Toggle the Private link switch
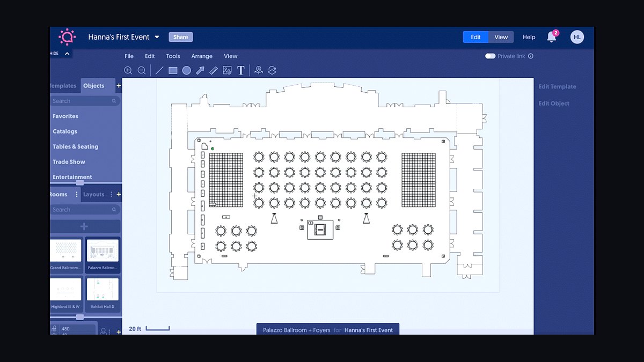 (x=490, y=56)
